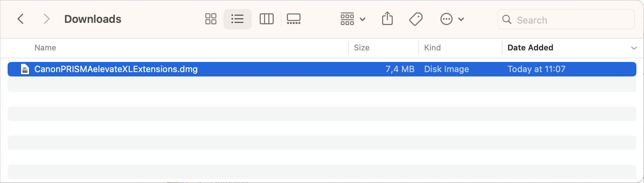The height and width of the screenshot is (183, 644).
Task: Switch to icon grid view
Action: (211, 19)
